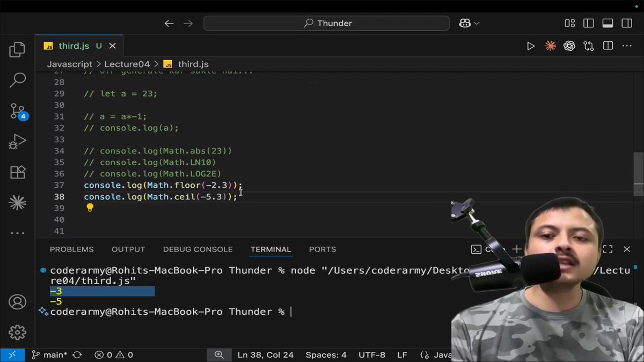The height and width of the screenshot is (362, 644).
Task: Open the Explorer view in activity bar
Action: click(17, 50)
